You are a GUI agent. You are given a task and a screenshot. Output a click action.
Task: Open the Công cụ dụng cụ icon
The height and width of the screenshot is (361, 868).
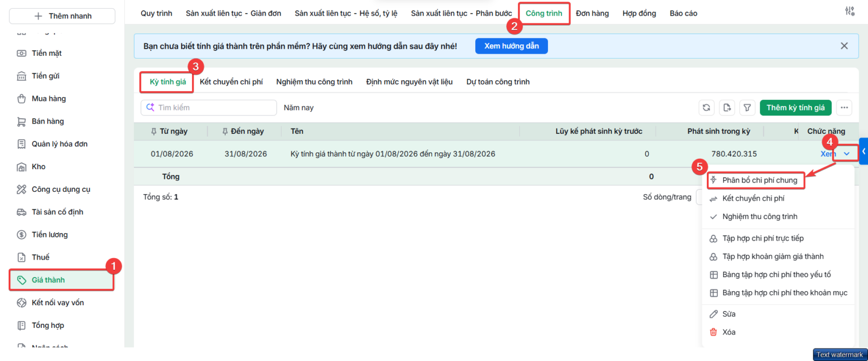(22, 189)
